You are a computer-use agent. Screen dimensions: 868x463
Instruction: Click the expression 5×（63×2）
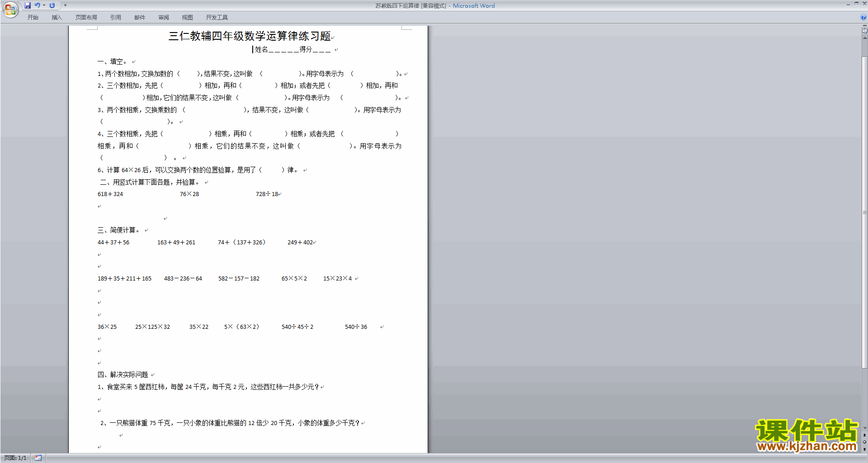click(x=242, y=327)
